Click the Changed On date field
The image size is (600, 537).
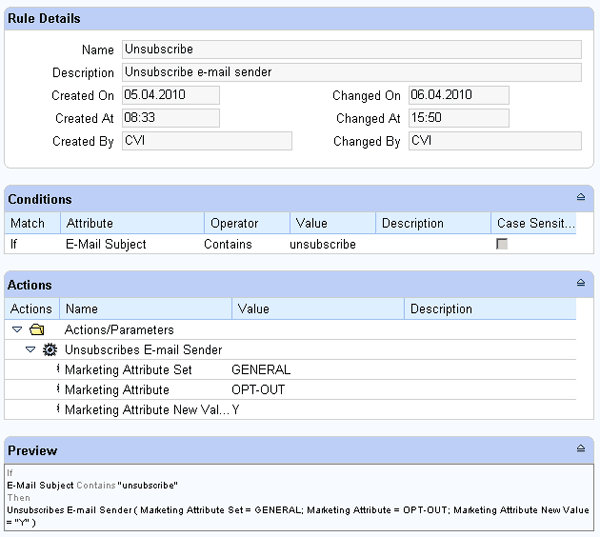tap(458, 95)
